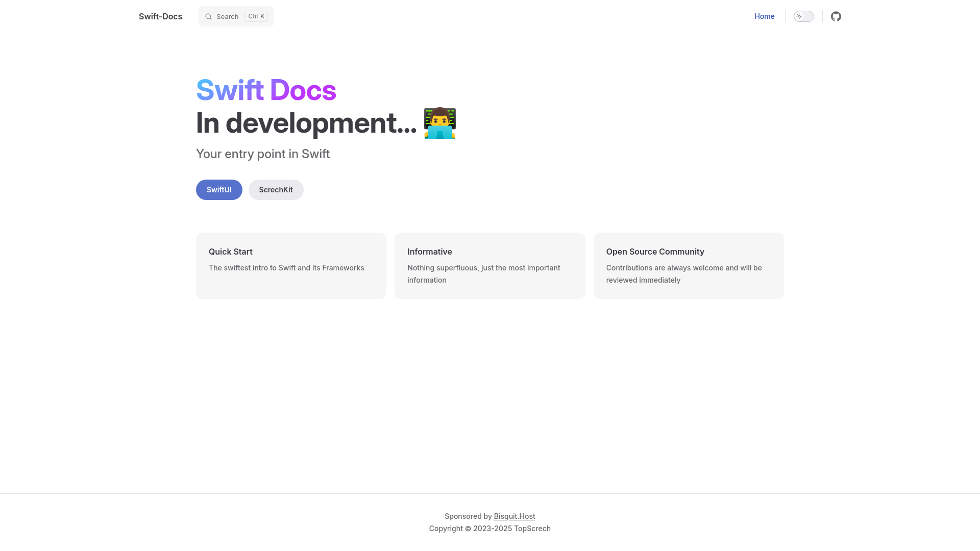This screenshot has height=551, width=980.
Task: Click the Swift Docs gradient heading
Action: coord(266,90)
